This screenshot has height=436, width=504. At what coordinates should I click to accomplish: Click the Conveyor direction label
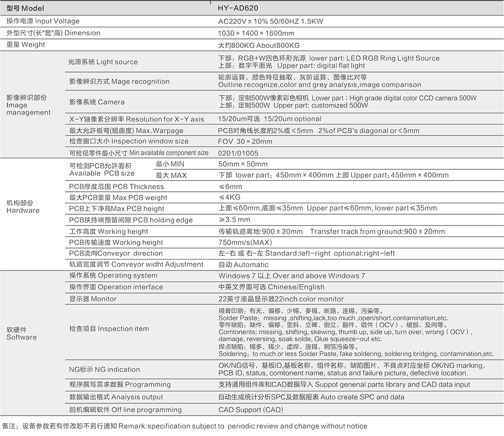(x=115, y=254)
